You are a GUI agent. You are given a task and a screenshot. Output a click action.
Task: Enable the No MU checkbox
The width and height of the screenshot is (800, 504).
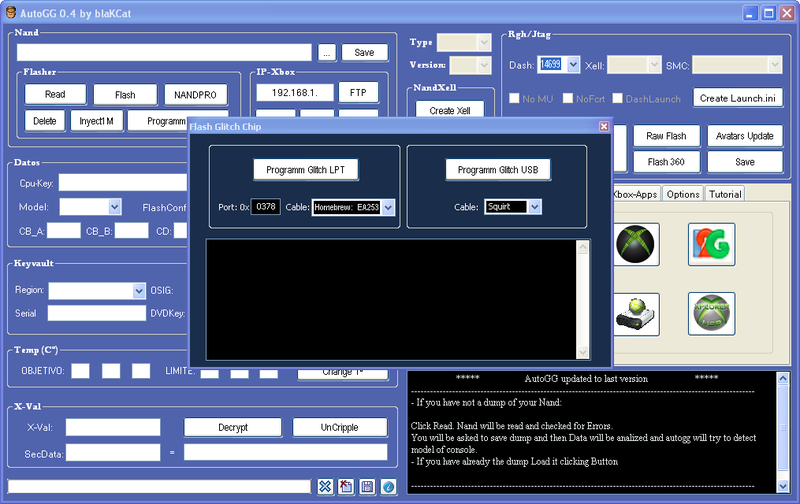(514, 98)
